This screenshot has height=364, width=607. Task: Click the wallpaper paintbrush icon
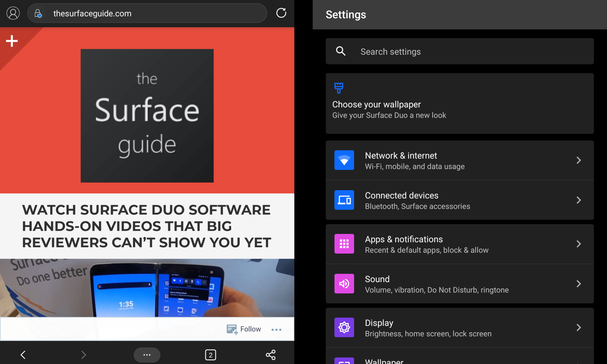339,88
